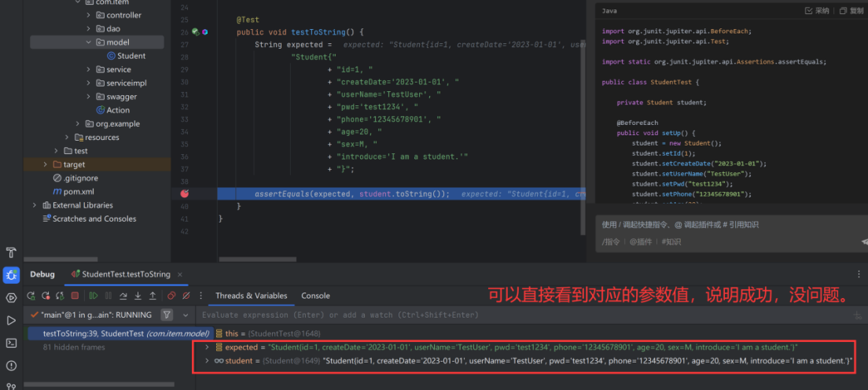Screen dimensions: 868x390
Task: Expand the student variable node
Action: coord(207,361)
